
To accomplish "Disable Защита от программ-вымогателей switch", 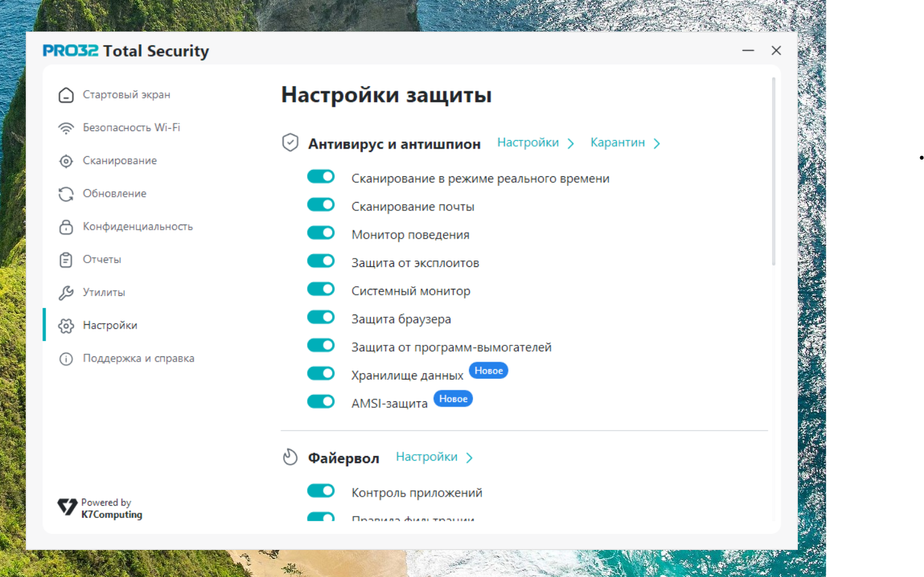I will click(320, 345).
